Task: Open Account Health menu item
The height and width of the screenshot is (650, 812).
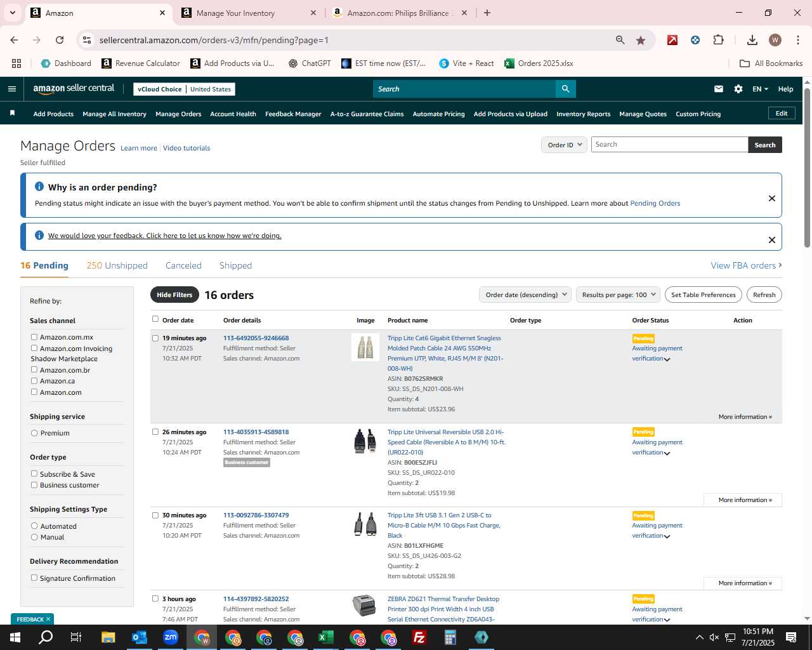Action: click(x=233, y=114)
